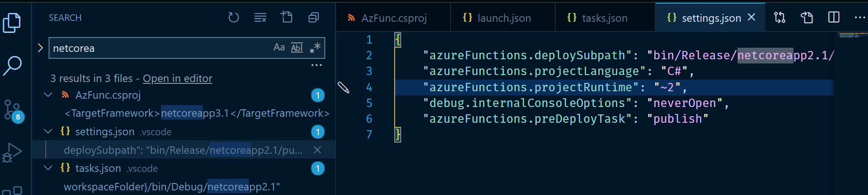Switch to the AzFunc.csproj tab
Viewport: 868px width, 195px height.
(394, 18)
